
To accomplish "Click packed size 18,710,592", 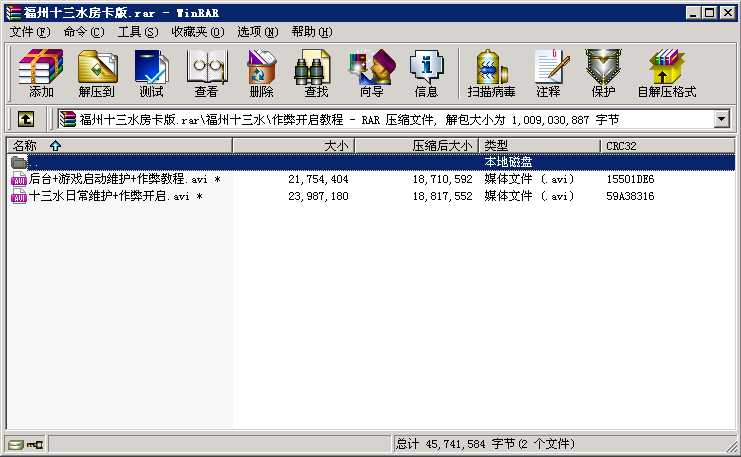I will (442, 179).
